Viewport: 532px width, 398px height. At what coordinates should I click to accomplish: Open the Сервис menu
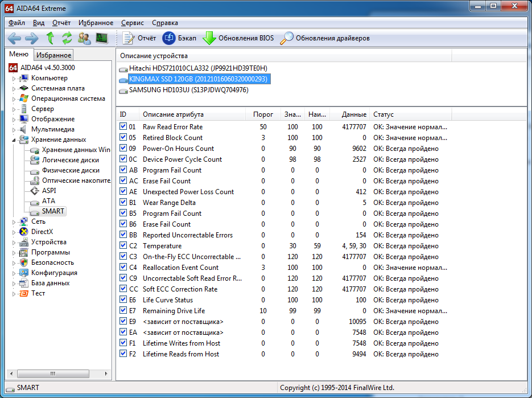click(133, 23)
